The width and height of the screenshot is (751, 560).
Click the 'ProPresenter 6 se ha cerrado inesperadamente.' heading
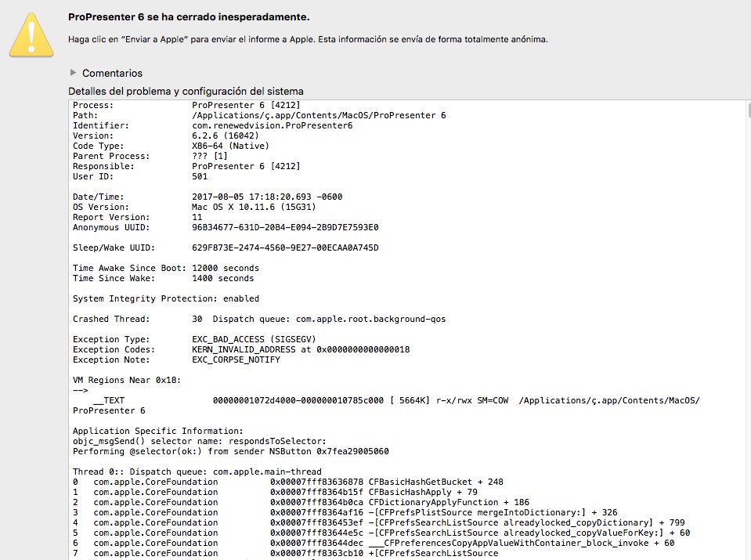click(x=189, y=16)
